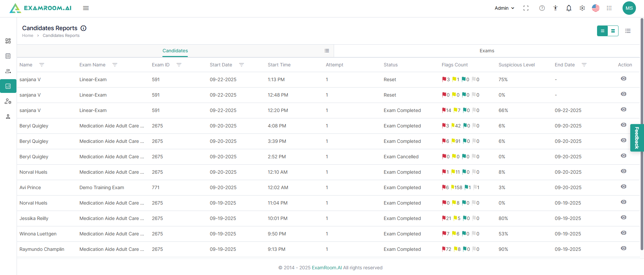Change language via the US flag icon
Screen dimensions: 644x275
(596, 8)
